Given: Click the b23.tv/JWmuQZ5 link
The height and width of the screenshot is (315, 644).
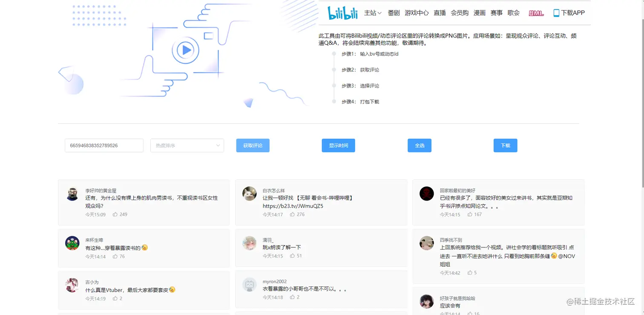Looking at the screenshot, I should [x=293, y=206].
